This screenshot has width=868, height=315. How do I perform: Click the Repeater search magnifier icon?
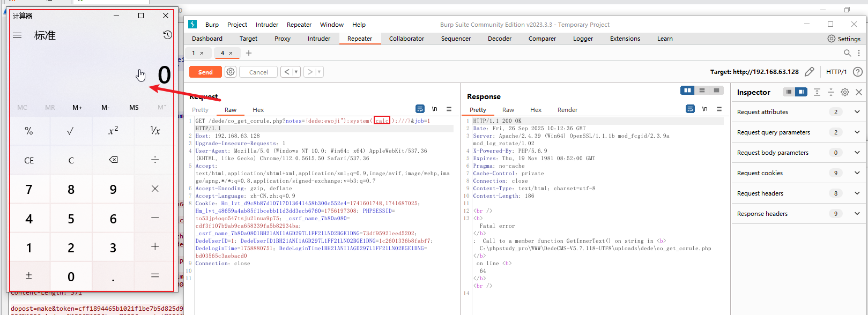pyautogui.click(x=847, y=53)
